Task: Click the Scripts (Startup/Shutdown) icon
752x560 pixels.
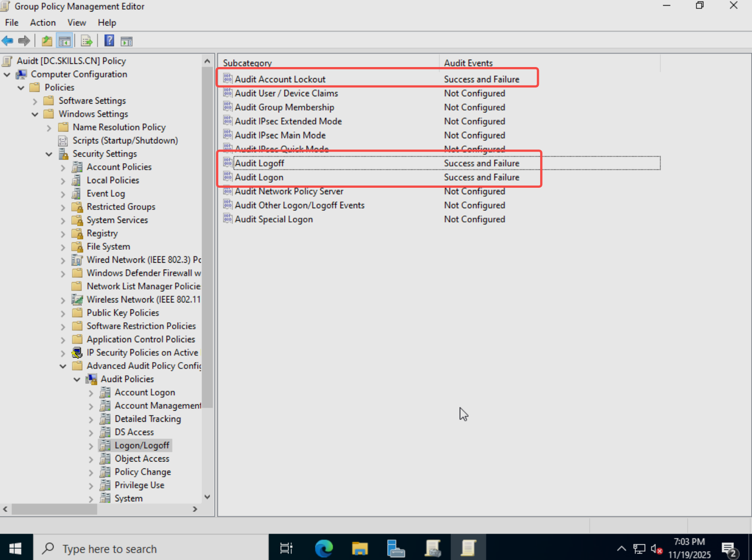Action: (x=63, y=141)
